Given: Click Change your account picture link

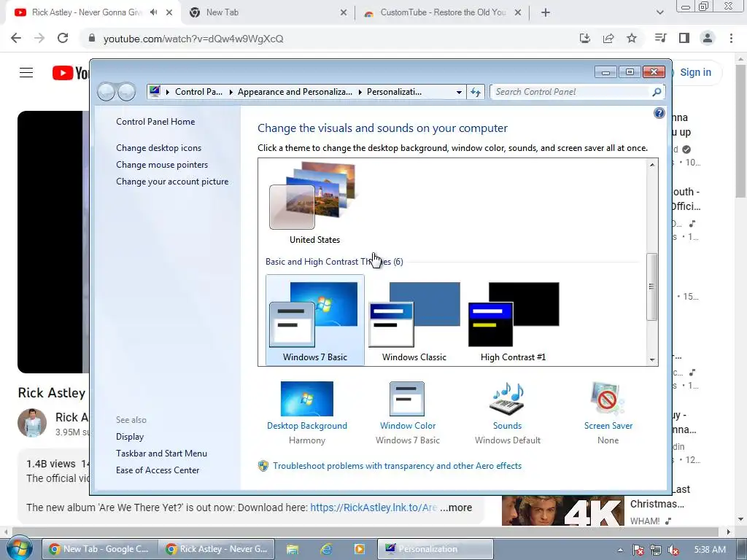Looking at the screenshot, I should pos(172,182).
